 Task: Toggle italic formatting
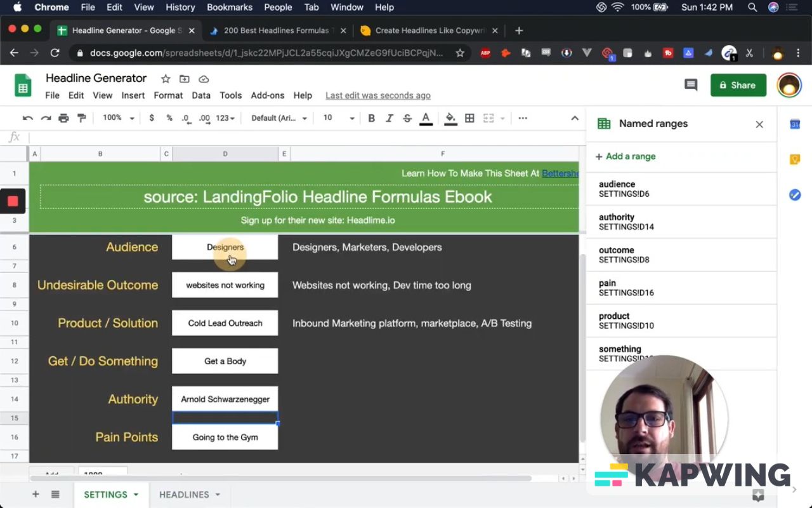(390, 118)
